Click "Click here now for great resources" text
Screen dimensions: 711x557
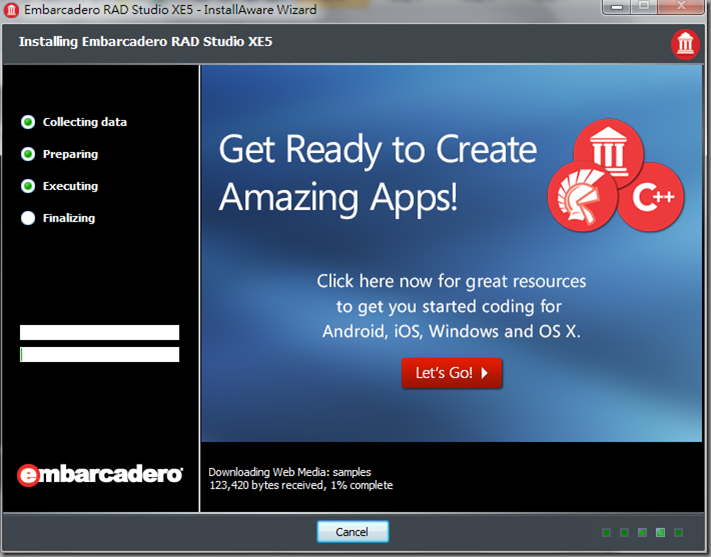tap(452, 281)
